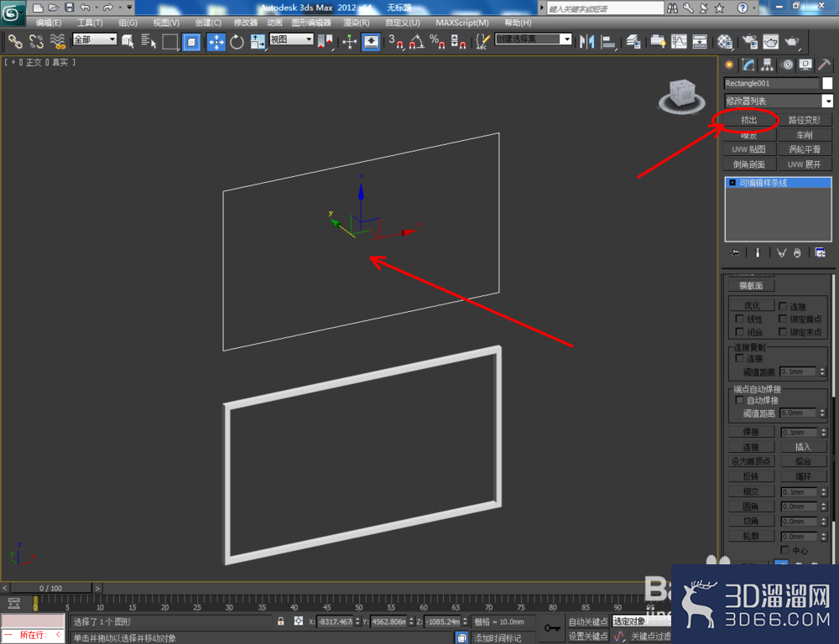Open the Material Editor sphere icon
Viewport: 839px width, 644px height.
pos(725,41)
